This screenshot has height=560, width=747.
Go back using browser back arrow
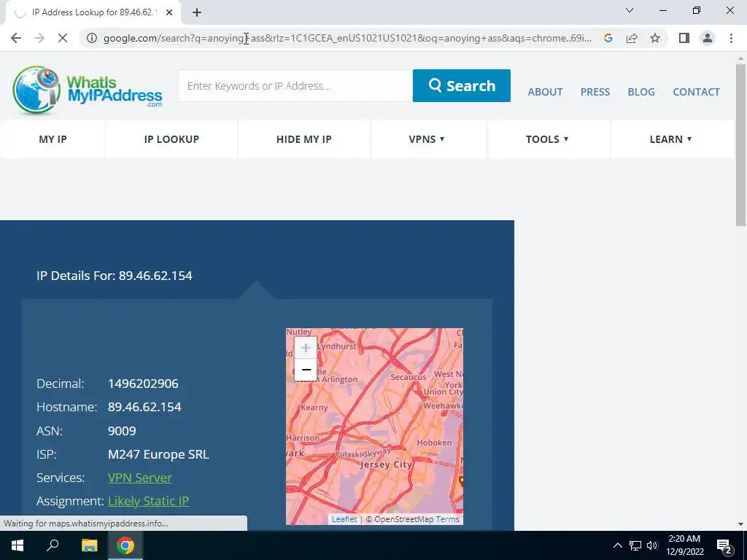point(16,38)
